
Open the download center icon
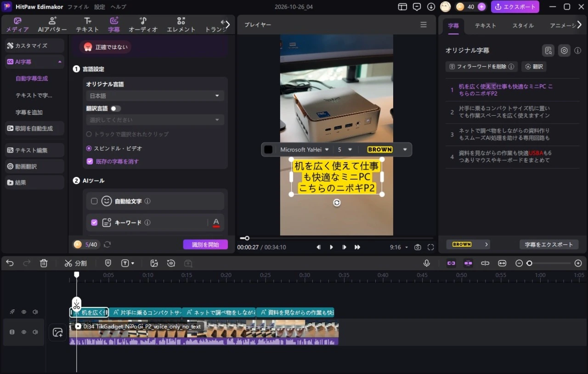[x=431, y=7]
